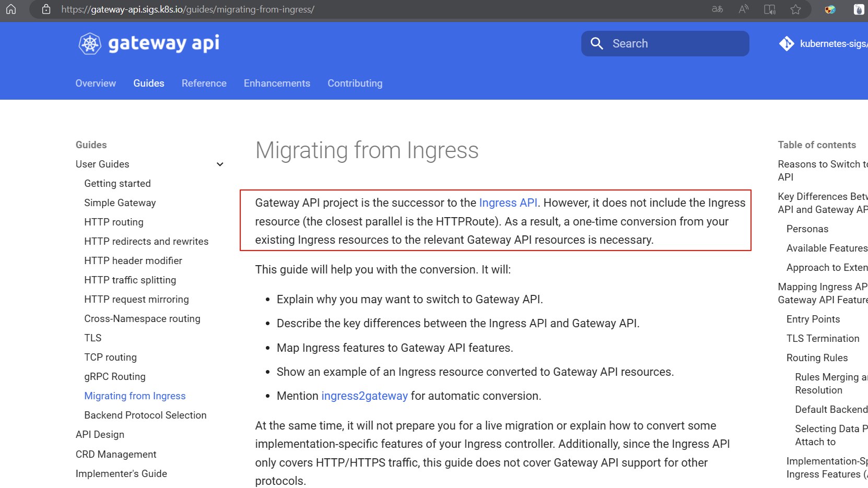Click the Gateway API Kubernetes logo
The width and height of the screenshot is (868, 488).
tap(90, 44)
